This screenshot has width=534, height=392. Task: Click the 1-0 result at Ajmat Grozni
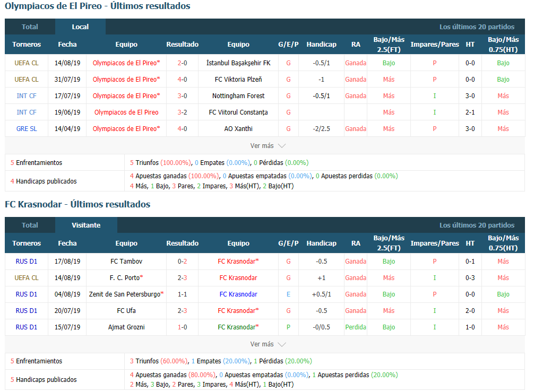(x=182, y=327)
